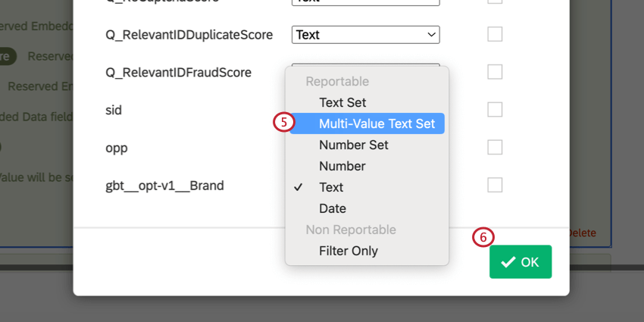This screenshot has width=644, height=322.
Task: Select the Date option
Action: (332, 208)
